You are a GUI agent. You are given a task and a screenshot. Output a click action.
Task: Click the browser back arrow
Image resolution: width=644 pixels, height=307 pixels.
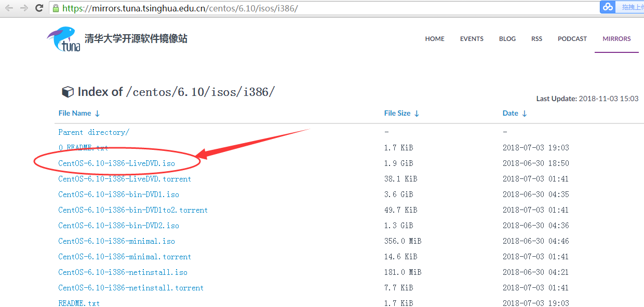pos(9,8)
